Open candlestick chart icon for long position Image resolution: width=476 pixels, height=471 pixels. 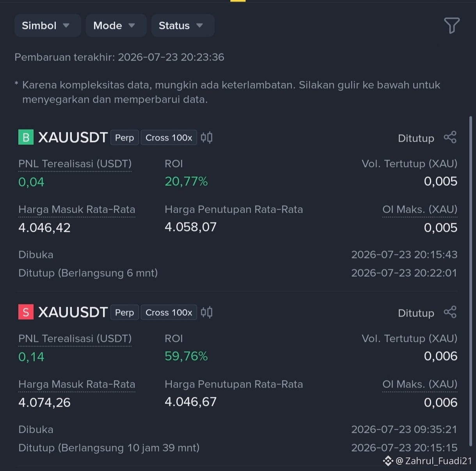(206, 137)
